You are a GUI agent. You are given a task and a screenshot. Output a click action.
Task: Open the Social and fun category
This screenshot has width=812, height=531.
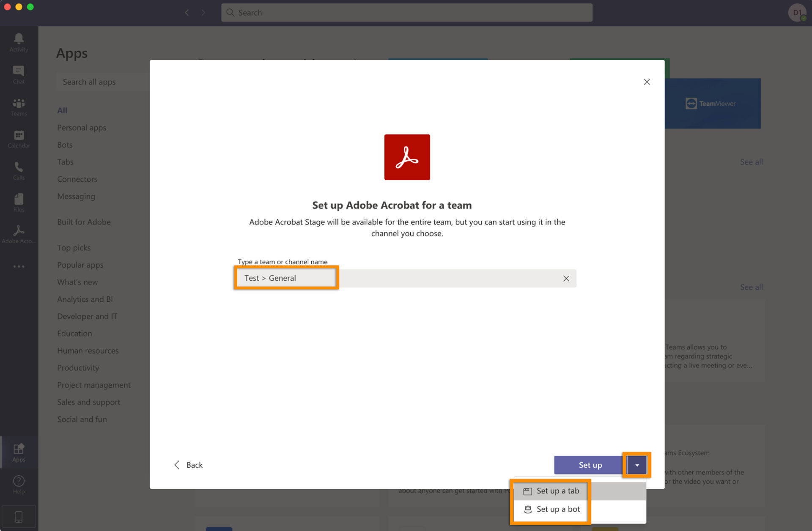tap(82, 419)
